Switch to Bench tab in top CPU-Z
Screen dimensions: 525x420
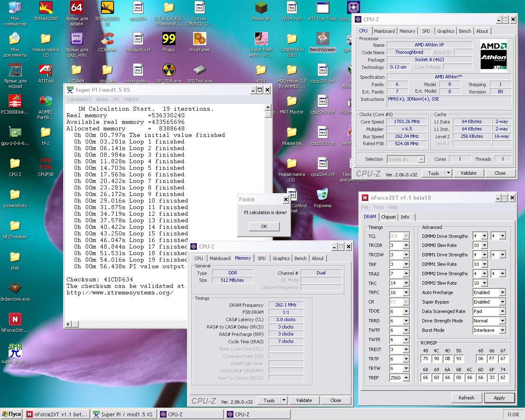tap(465, 31)
